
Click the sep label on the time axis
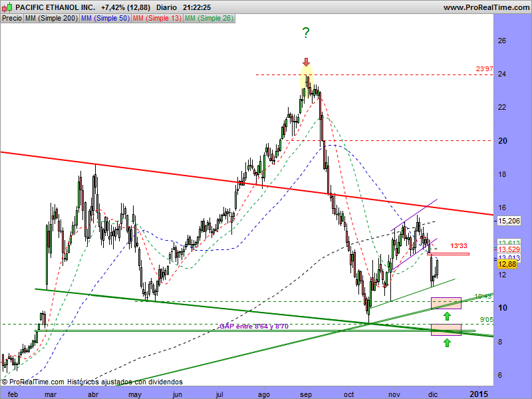(x=306, y=394)
